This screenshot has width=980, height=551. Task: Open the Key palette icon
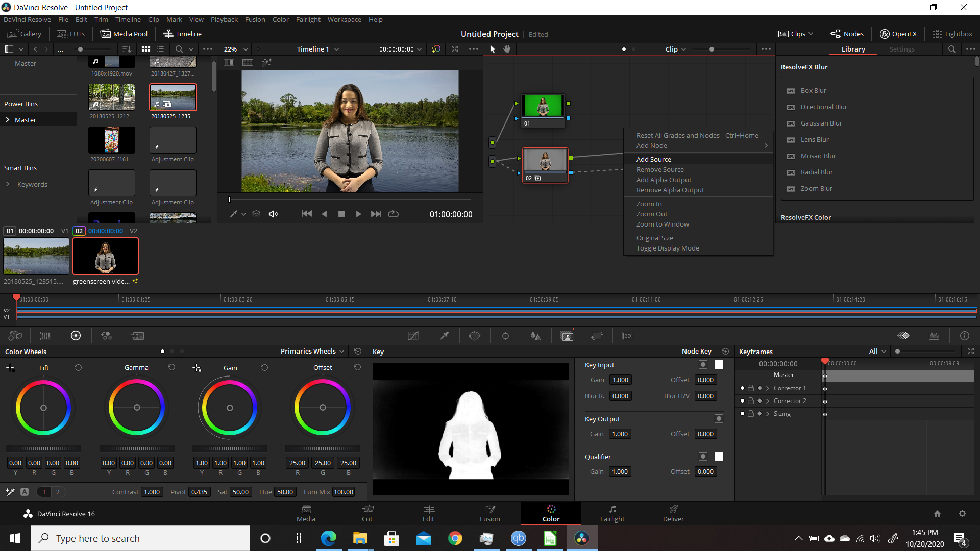[x=567, y=336]
